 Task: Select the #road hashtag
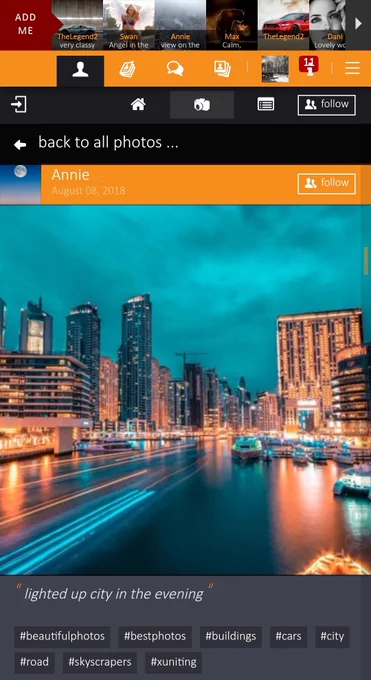click(34, 662)
